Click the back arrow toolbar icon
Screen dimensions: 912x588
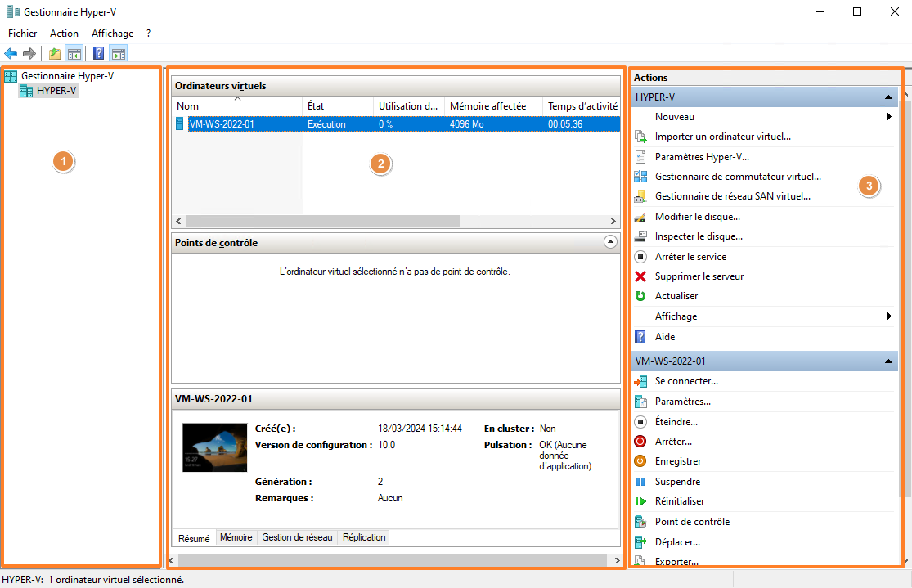(11, 54)
